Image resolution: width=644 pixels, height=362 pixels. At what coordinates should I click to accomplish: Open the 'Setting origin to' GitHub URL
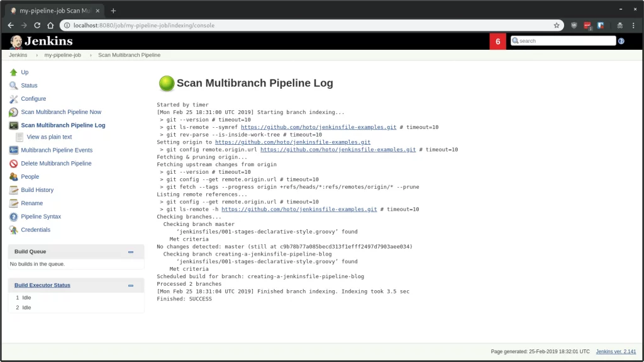point(293,142)
